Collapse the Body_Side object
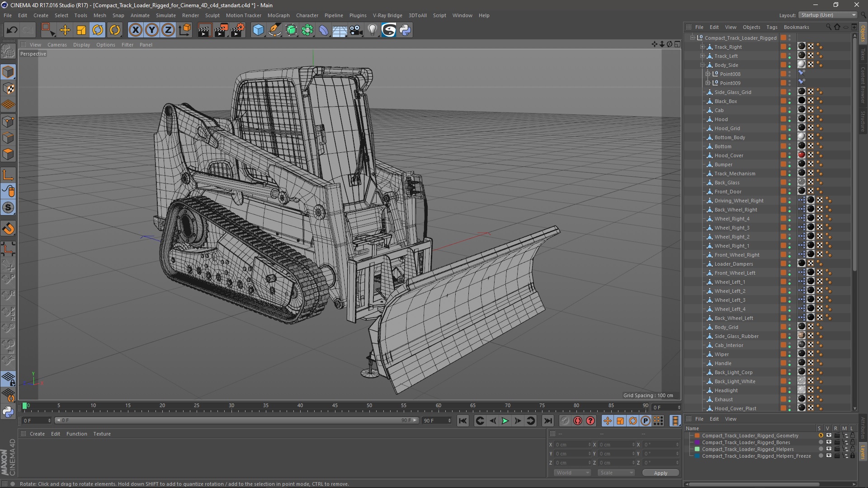Image resolution: width=868 pixels, height=488 pixels. tap(702, 65)
